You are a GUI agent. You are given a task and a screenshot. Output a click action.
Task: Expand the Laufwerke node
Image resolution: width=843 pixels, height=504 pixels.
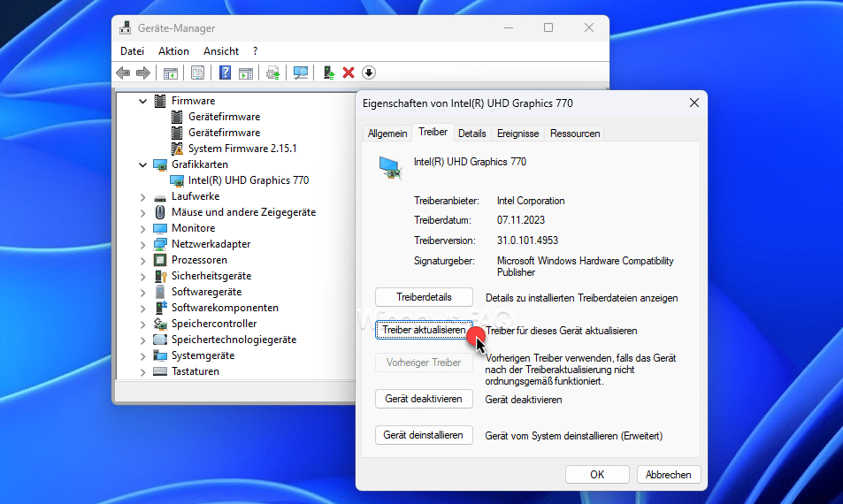pos(142,197)
